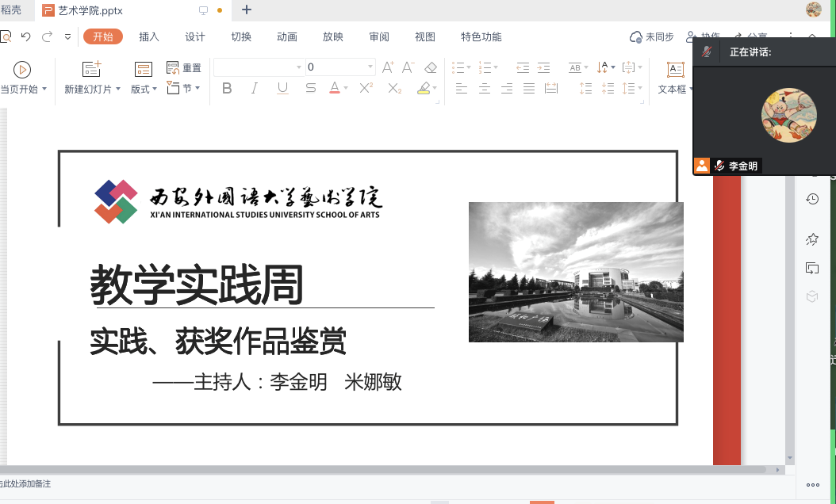Insert a text box (文本框) icon
The image size is (836, 504).
point(675,70)
